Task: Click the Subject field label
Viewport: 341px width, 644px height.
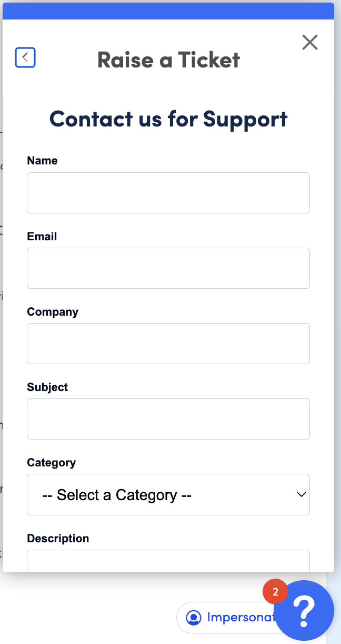Action: 47,387
